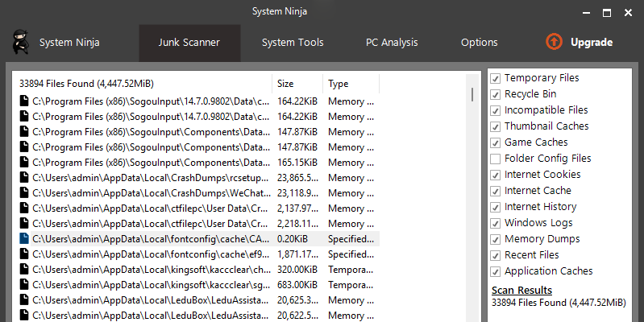644x322 pixels.
Task: Select first 147.87KiB SogouInput\Components path
Action: (x=151, y=132)
